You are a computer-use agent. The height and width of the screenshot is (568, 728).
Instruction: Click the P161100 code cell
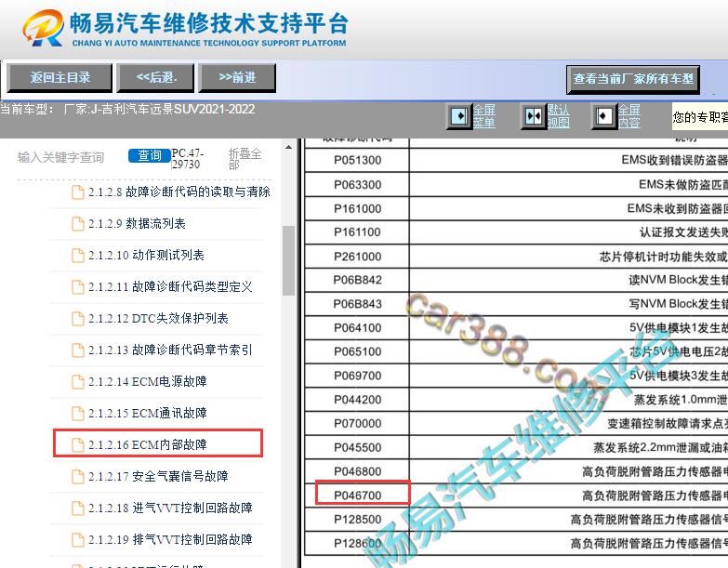click(357, 232)
